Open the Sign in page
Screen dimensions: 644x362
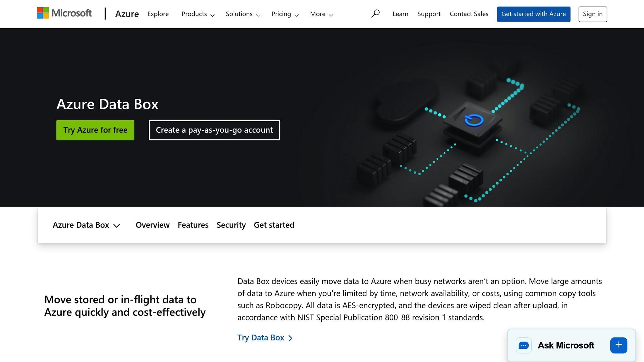click(592, 14)
